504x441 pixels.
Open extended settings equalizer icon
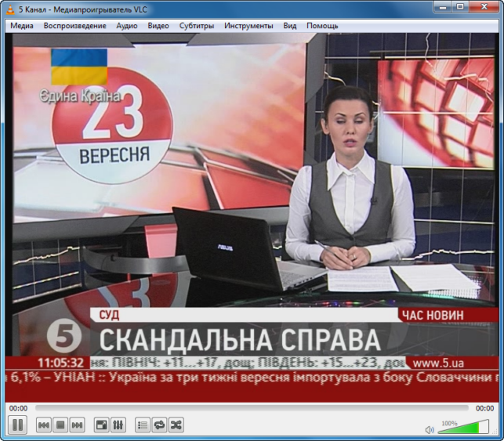[118, 425]
